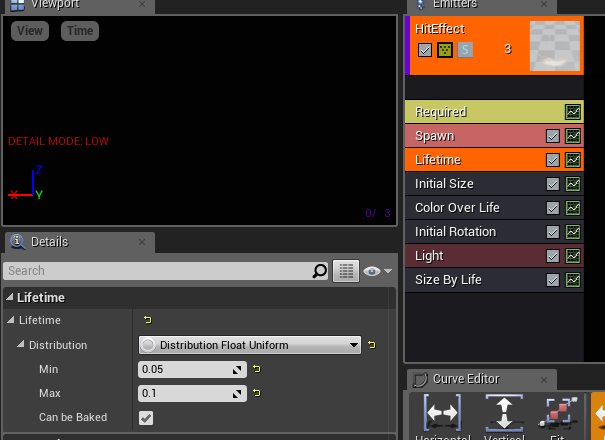
Task: Uncheck the Can be Baked checkbox
Action: (x=146, y=418)
